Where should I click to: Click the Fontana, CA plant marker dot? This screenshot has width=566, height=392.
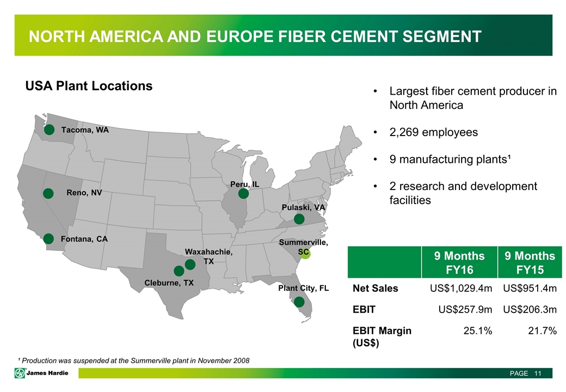(48, 238)
